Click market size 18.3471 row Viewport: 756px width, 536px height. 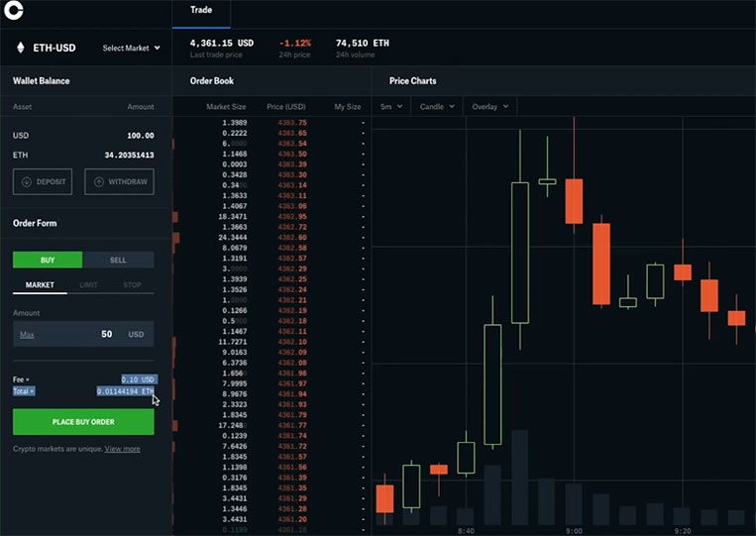coord(233,216)
